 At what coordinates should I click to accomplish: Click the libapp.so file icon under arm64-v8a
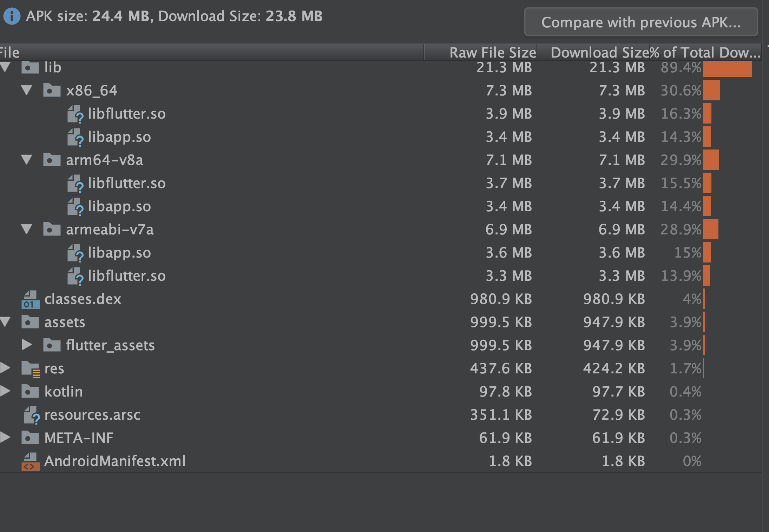click(x=75, y=207)
